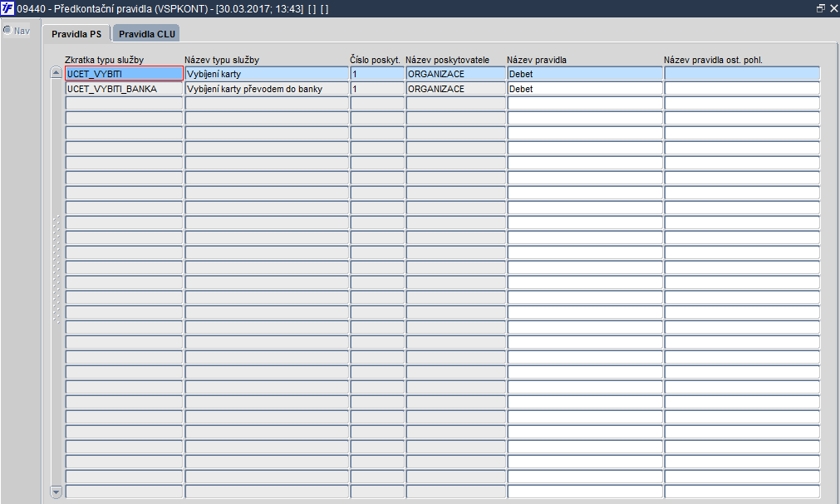This screenshot has width=840, height=504.
Task: Select the UCET_VYBITI cell
Action: (x=125, y=74)
